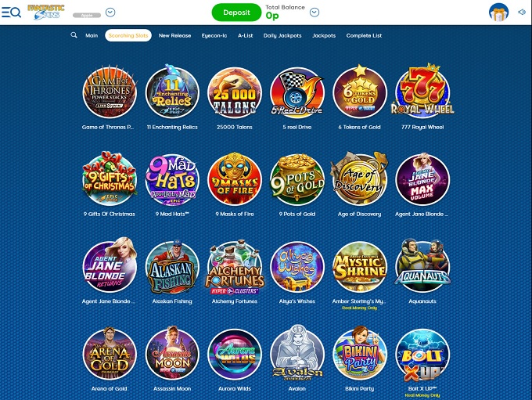The height and width of the screenshot is (400, 532).
Task: Open the gift box rewards icon
Action: (498, 13)
